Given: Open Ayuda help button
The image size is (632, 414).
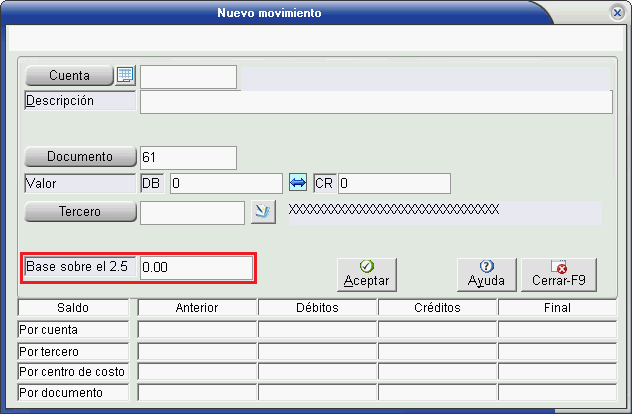Looking at the screenshot, I should tap(487, 273).
